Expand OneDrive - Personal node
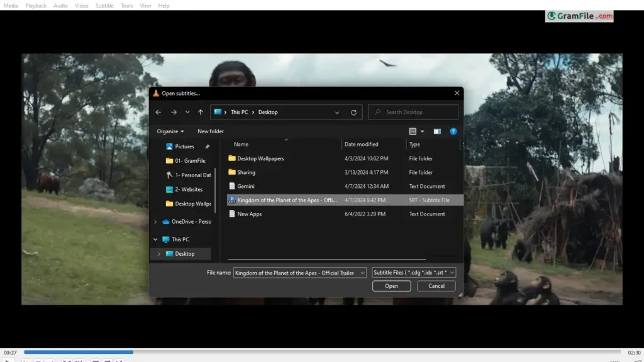Screen dimensions: 644x362 point(155,222)
